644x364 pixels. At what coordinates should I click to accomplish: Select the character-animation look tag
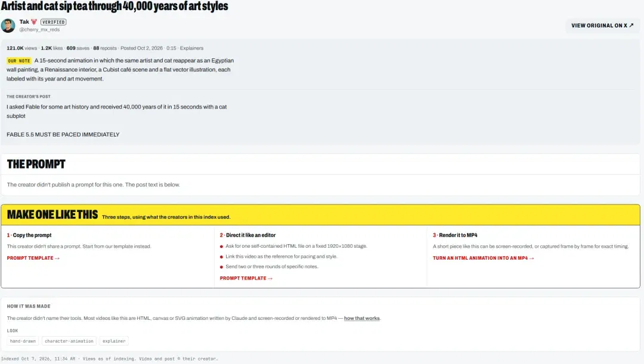(69, 341)
